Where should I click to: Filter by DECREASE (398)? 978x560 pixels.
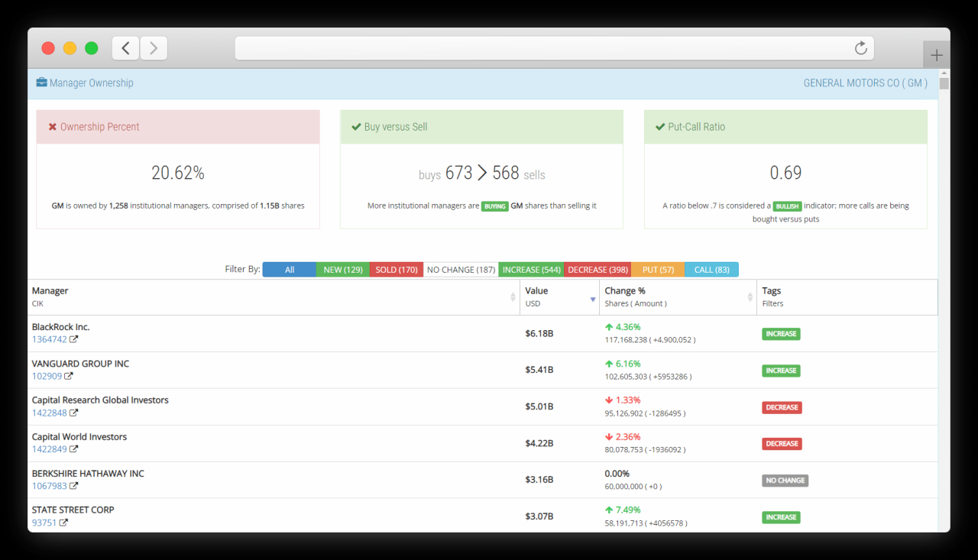tap(598, 270)
